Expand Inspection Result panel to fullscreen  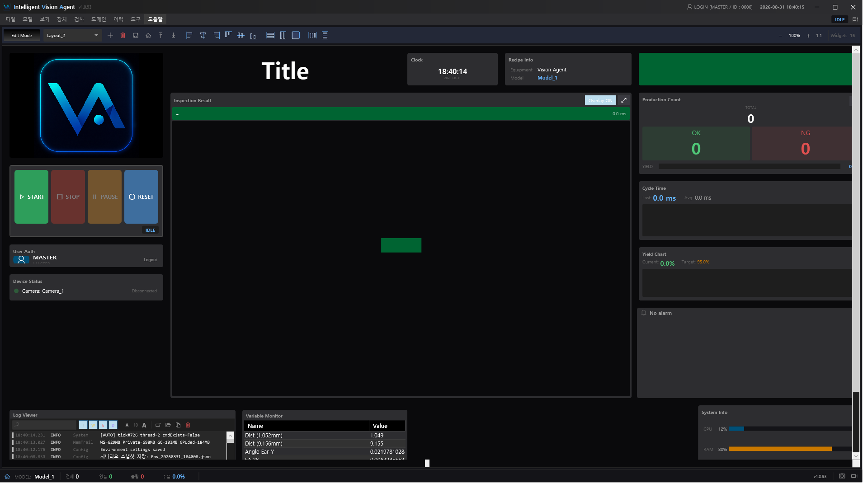(x=624, y=101)
